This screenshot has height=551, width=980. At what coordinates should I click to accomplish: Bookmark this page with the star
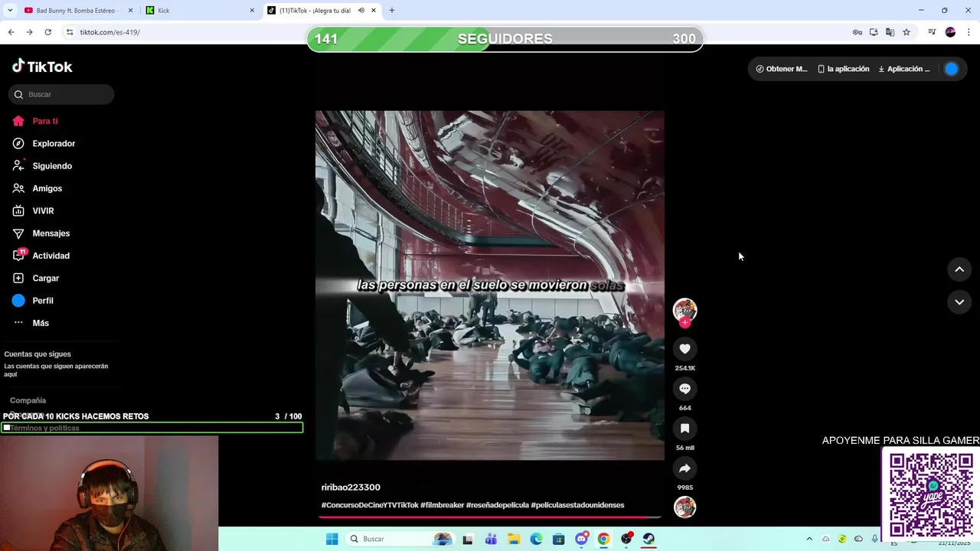pyautogui.click(x=906, y=32)
